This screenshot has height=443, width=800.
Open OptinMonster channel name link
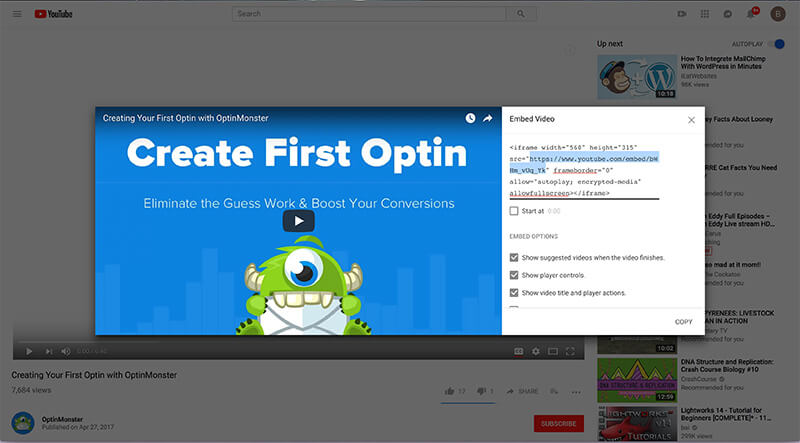pyautogui.click(x=62, y=419)
